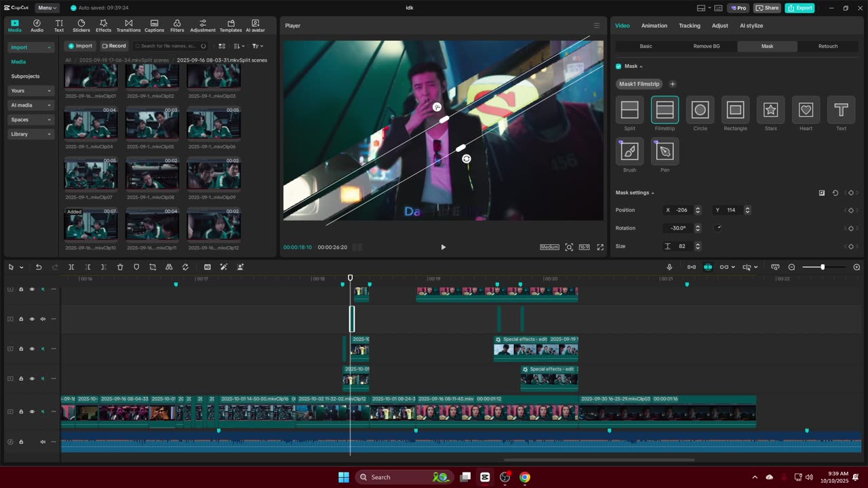Open the Remove BG tab
Screen dimensions: 868x488
(x=706, y=46)
